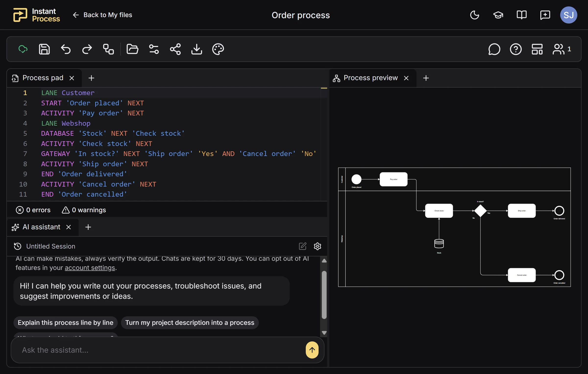Screen dimensions: 588x374
Task: Change the panel layout icon
Action: [537, 49]
